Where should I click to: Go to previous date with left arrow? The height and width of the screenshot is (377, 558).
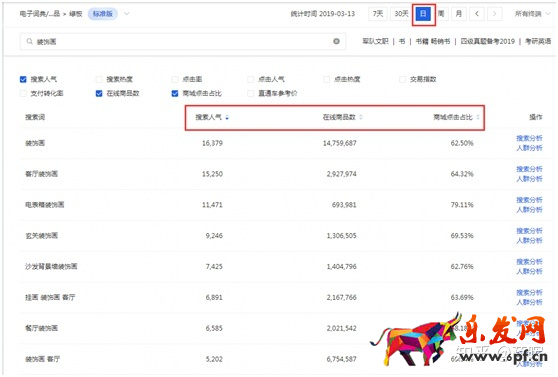477,14
